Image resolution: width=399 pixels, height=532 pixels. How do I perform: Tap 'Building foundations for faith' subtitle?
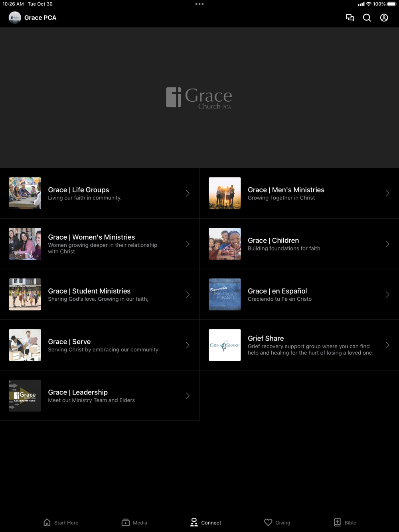(x=284, y=248)
